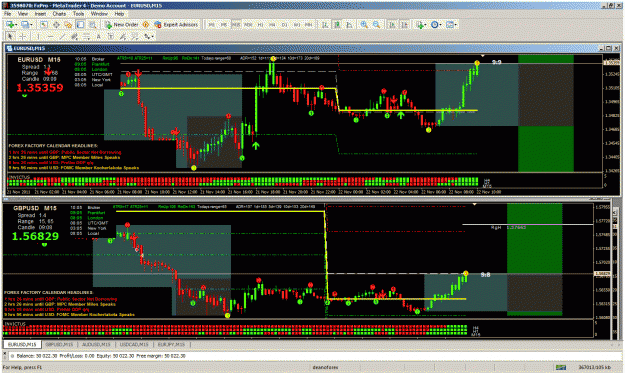
Task: Open the Window menu
Action: pos(99,14)
